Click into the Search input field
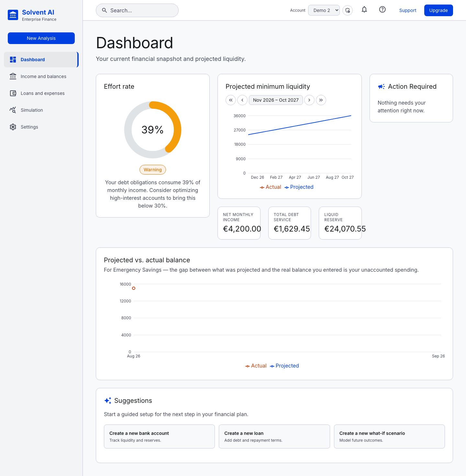The image size is (466, 476). tap(137, 10)
